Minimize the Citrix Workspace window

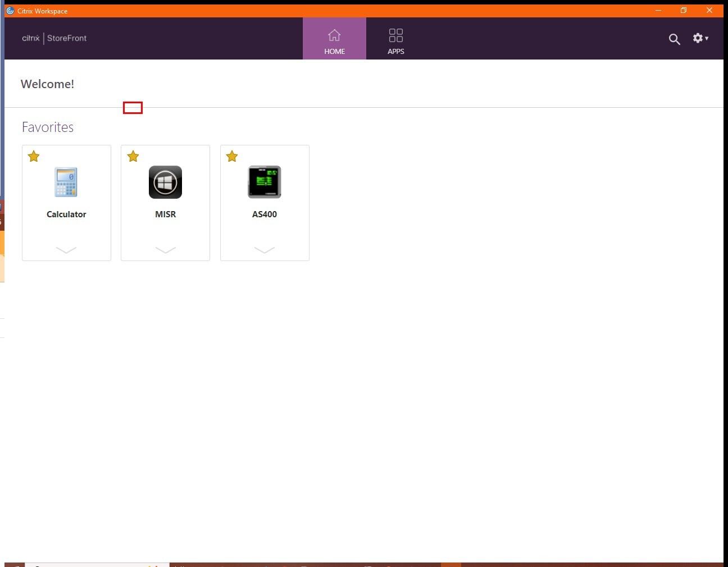(658, 10)
